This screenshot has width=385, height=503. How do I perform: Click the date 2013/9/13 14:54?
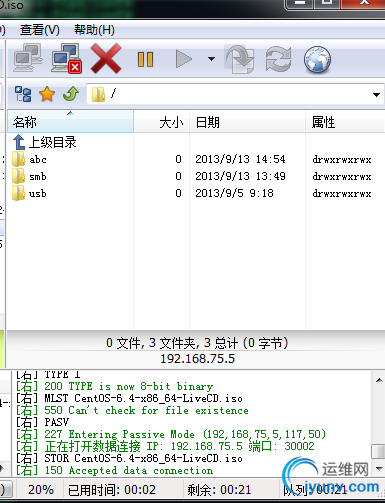(240, 159)
